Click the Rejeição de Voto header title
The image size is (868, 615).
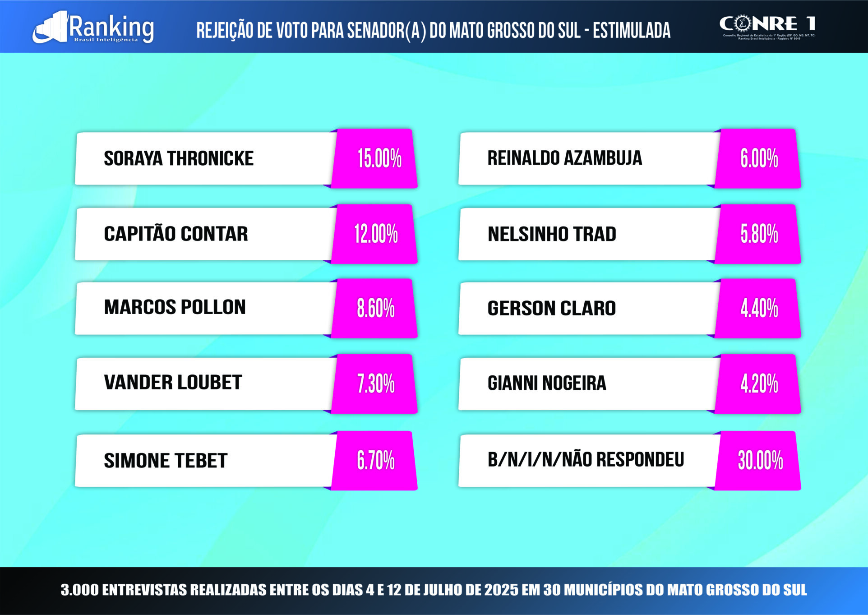pos(433,31)
